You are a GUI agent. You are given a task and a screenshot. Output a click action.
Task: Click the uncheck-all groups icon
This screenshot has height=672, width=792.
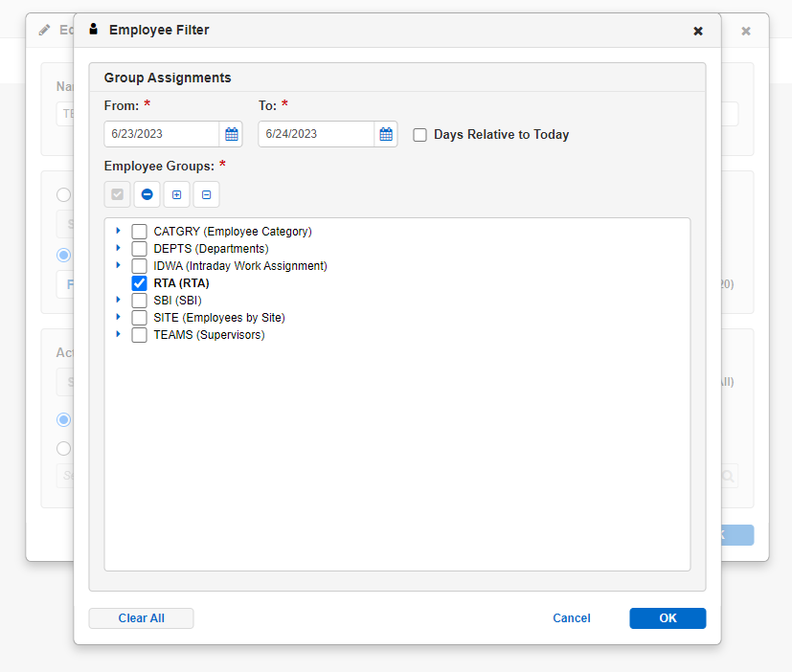(x=147, y=194)
